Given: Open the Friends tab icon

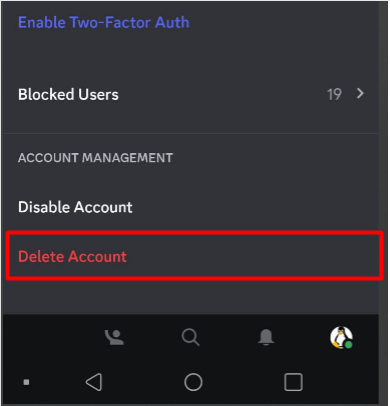Looking at the screenshot, I should point(114,337).
